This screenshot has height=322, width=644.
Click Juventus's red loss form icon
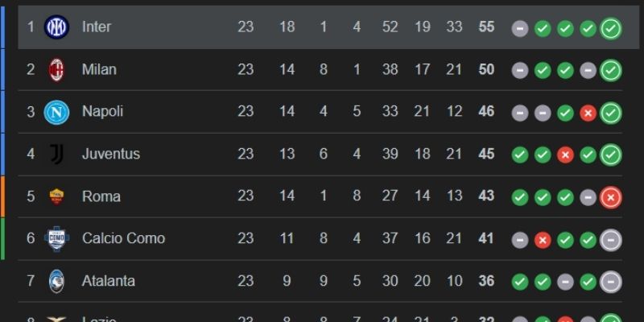566,155
